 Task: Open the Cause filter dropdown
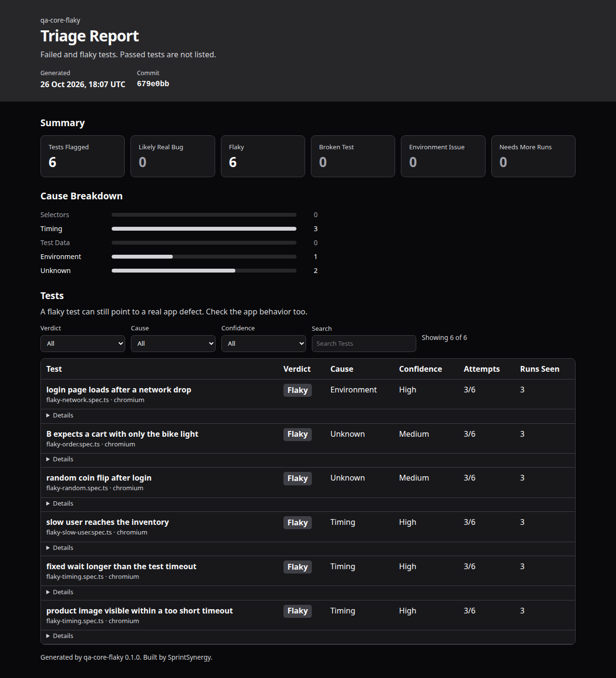point(173,343)
